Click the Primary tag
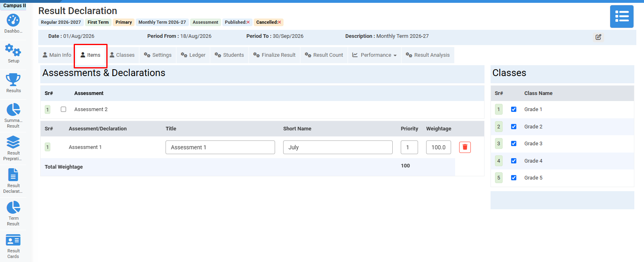Viewport: 644px width, 262px height. pyautogui.click(x=124, y=22)
